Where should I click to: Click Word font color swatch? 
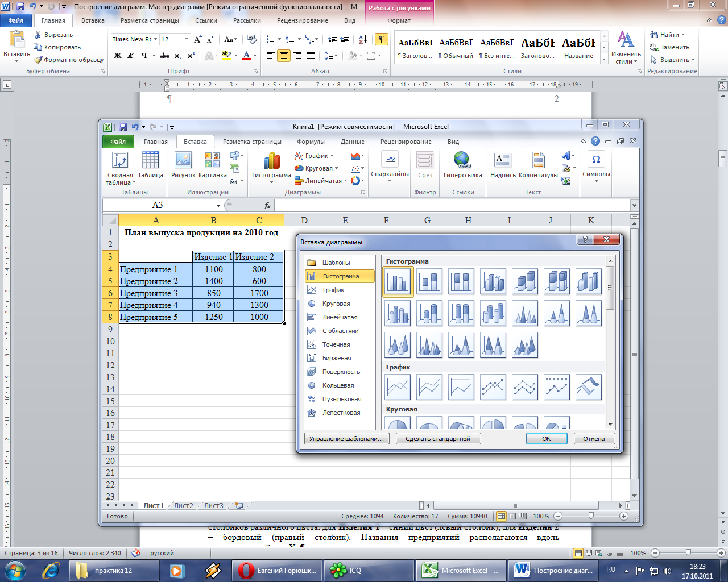click(246, 56)
